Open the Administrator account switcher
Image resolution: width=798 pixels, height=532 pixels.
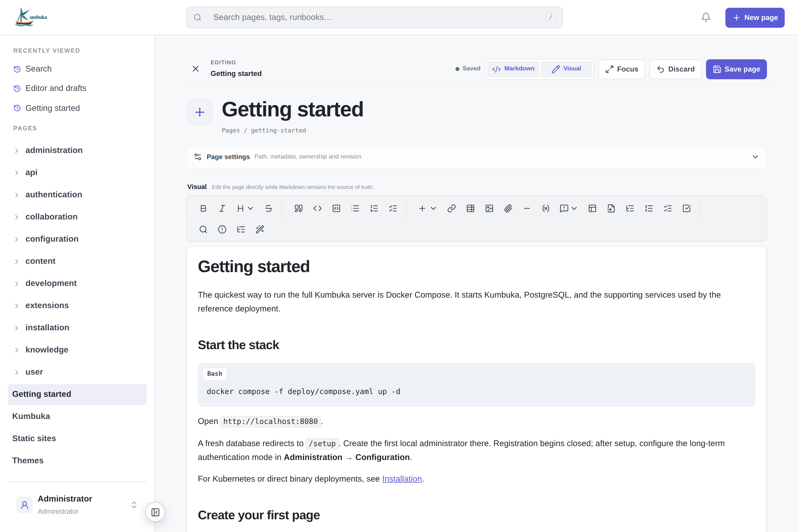click(x=77, y=505)
